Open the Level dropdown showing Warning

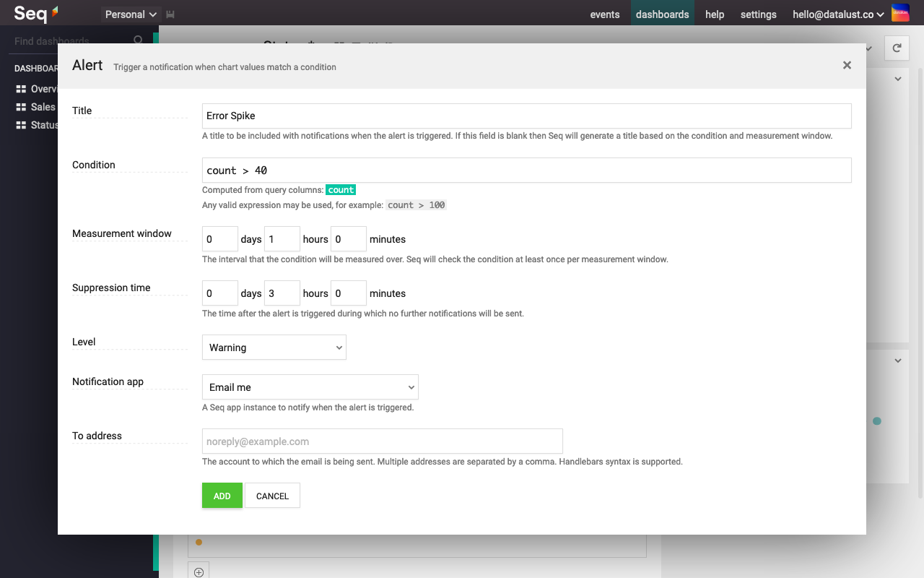pos(274,348)
